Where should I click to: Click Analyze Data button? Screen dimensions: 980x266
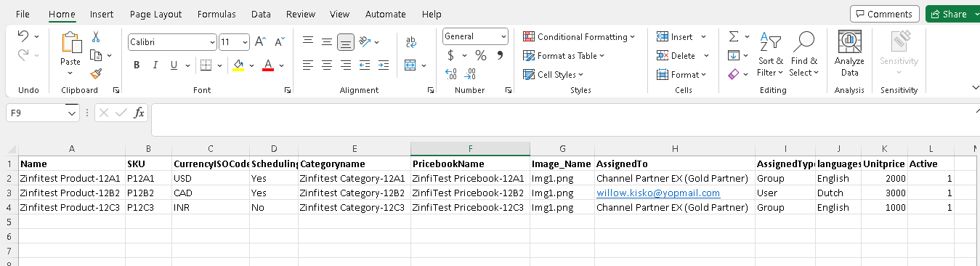(x=849, y=54)
